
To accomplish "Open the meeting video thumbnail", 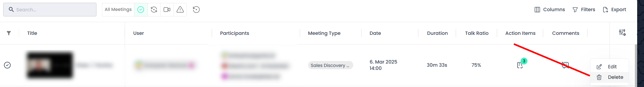I will pyautogui.click(x=50, y=65).
